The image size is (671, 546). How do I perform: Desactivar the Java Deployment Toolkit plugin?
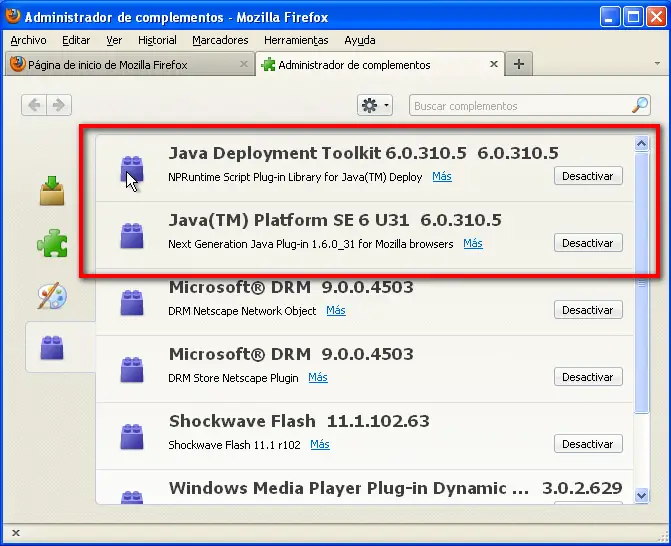[x=588, y=176]
